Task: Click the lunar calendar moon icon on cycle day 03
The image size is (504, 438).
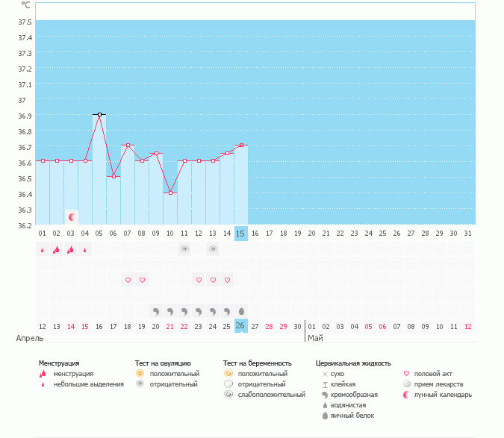Action: [x=72, y=217]
